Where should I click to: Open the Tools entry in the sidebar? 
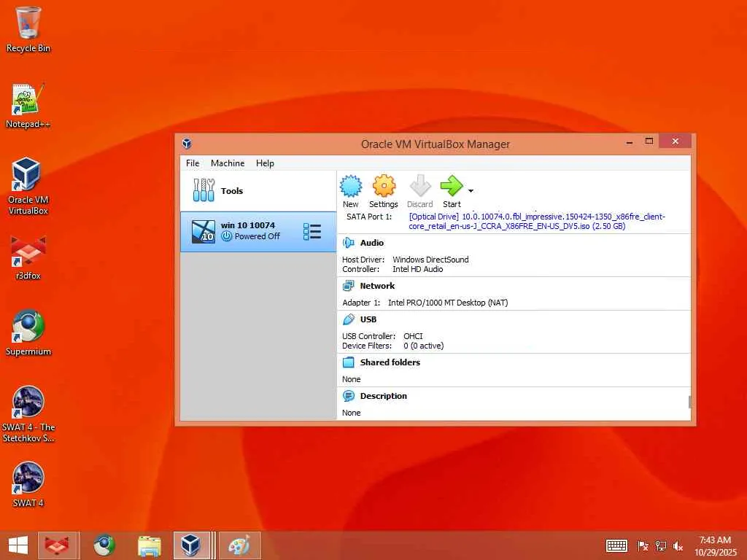[x=258, y=191]
